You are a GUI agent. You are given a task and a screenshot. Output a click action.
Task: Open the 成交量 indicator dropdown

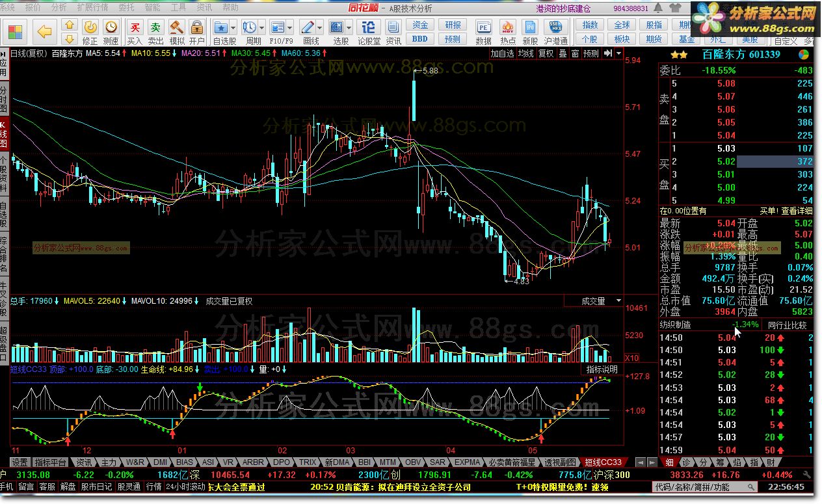click(593, 301)
